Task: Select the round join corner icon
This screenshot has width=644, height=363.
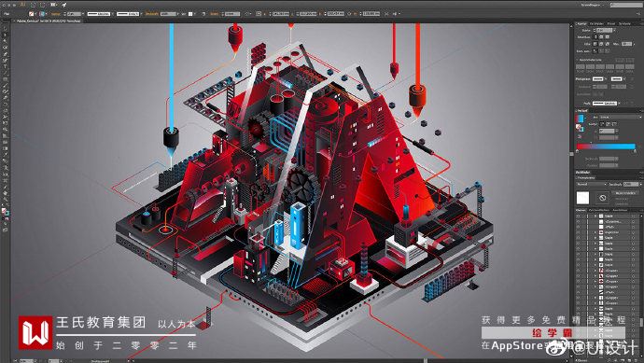Action: coord(601,44)
